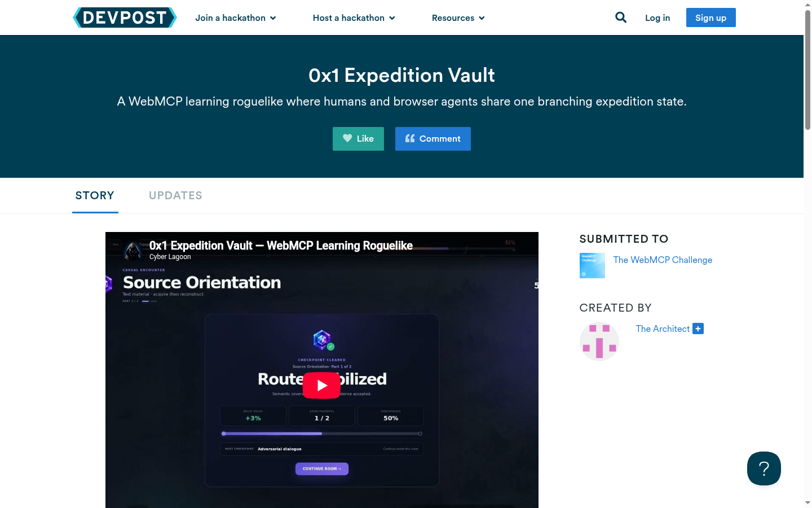Click the Devpost logo
Image resolution: width=812 pixels, height=508 pixels.
pyautogui.click(x=125, y=17)
